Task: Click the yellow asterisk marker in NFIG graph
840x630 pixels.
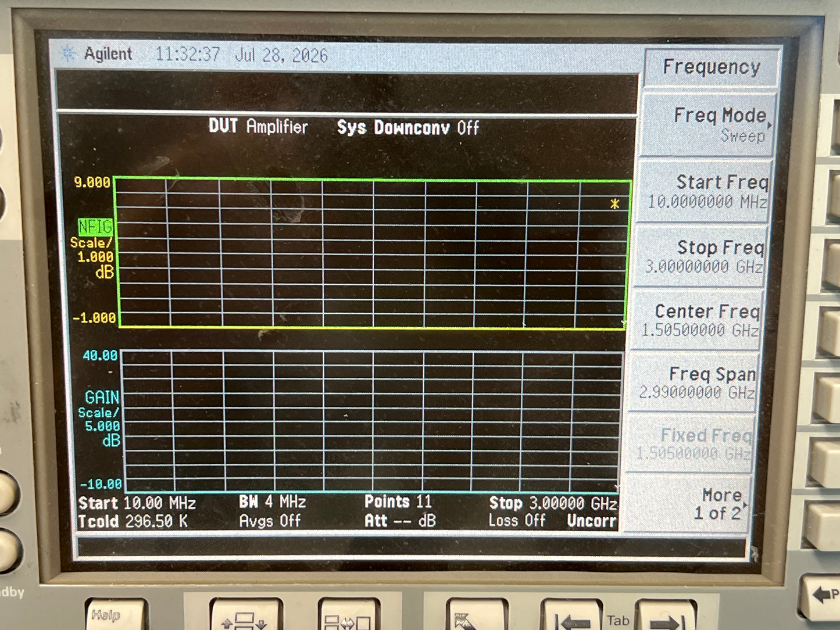Action: point(614,203)
